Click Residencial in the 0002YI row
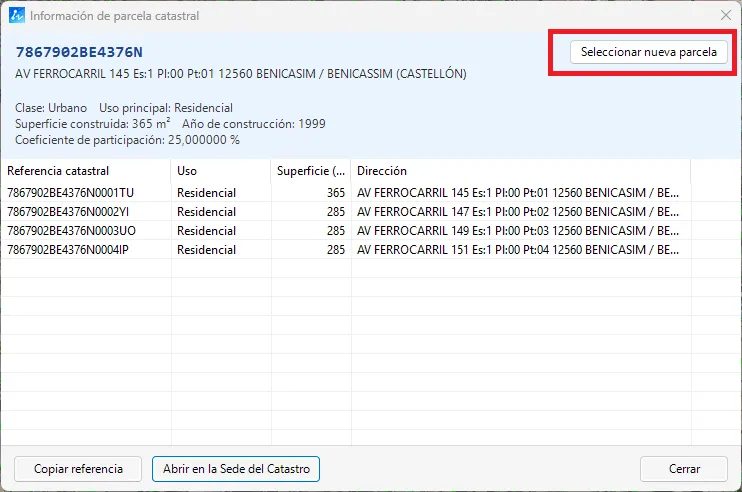742x492 pixels. click(206, 211)
